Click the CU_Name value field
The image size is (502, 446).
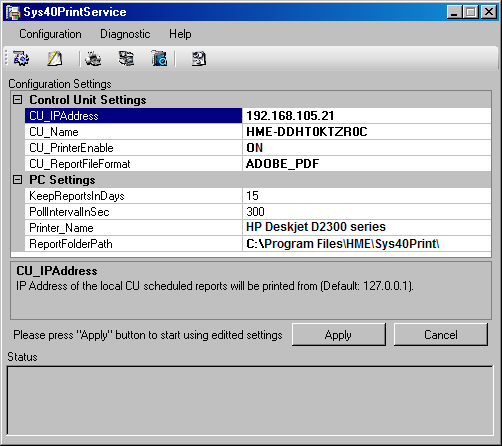[367, 132]
